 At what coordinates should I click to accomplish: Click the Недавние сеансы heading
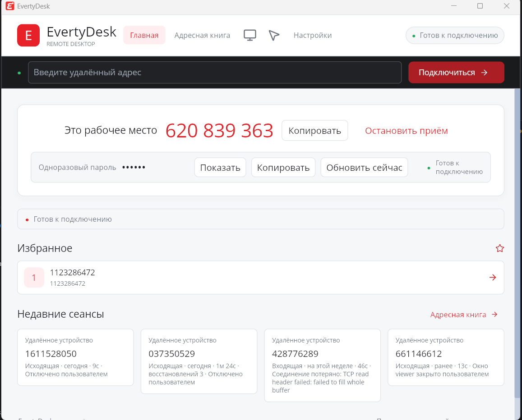(x=60, y=314)
